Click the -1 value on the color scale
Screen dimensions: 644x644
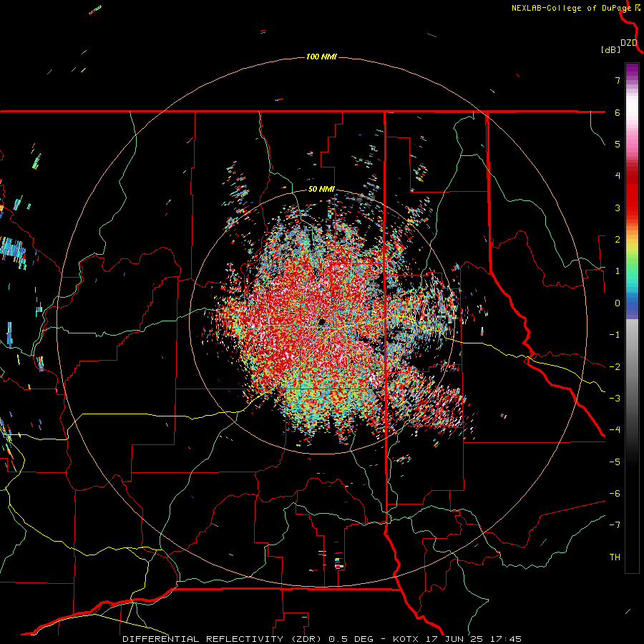(615, 335)
